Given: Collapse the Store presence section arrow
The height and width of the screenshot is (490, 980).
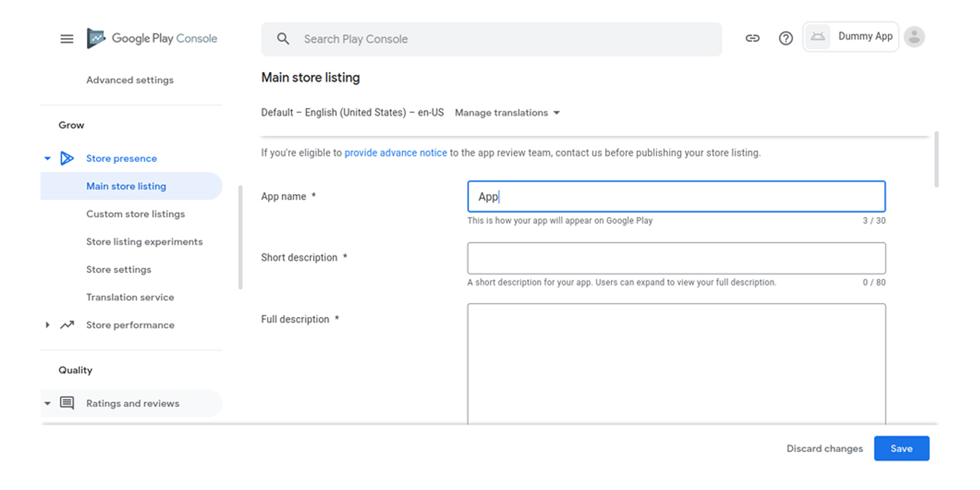Looking at the screenshot, I should 47,158.
